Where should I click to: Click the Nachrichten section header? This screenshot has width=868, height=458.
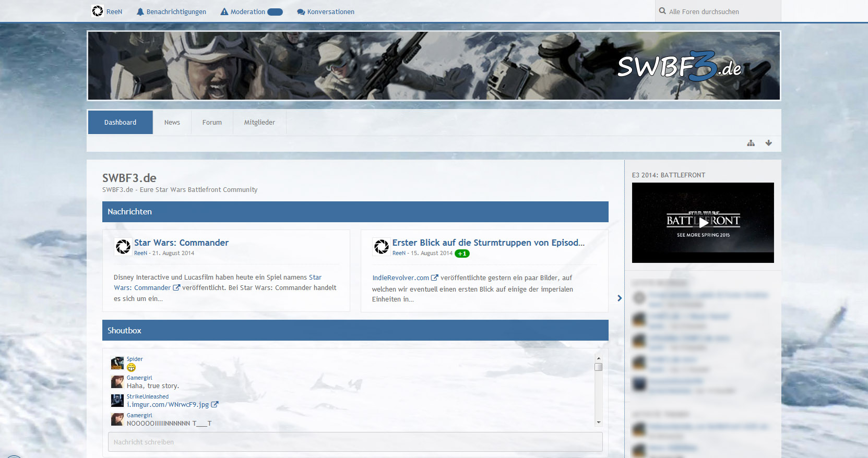click(355, 212)
